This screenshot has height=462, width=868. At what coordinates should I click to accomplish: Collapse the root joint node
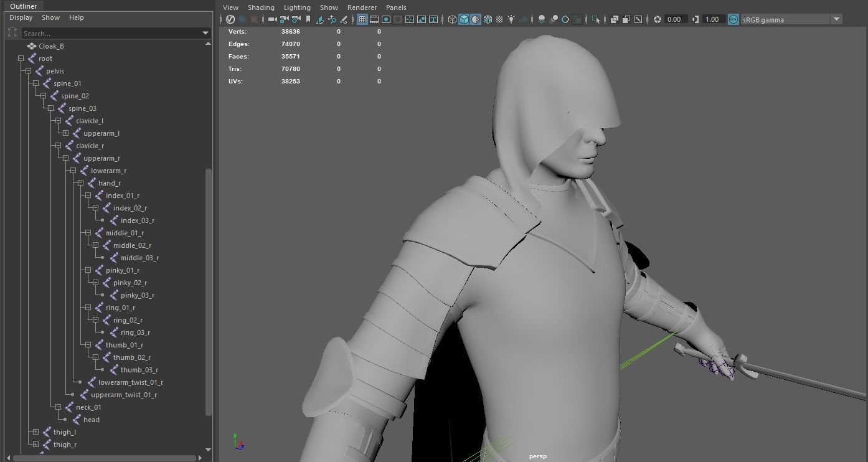tap(21, 59)
